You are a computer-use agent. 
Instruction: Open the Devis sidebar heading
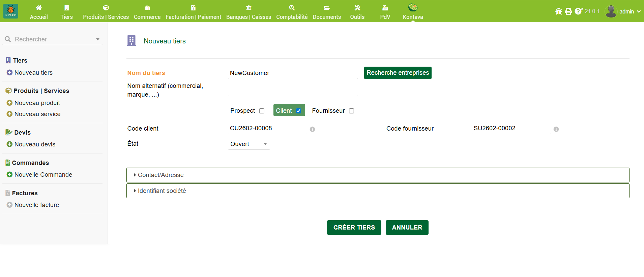pyautogui.click(x=22, y=133)
